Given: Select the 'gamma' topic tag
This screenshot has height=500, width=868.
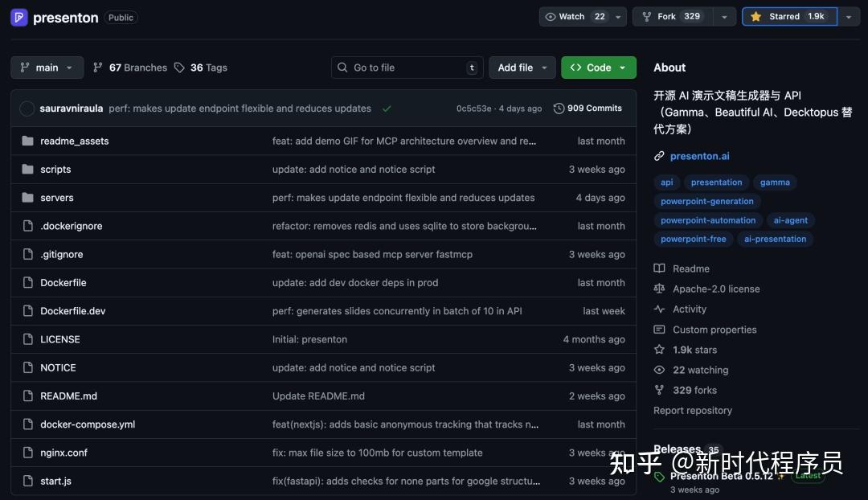Looking at the screenshot, I should (x=775, y=182).
